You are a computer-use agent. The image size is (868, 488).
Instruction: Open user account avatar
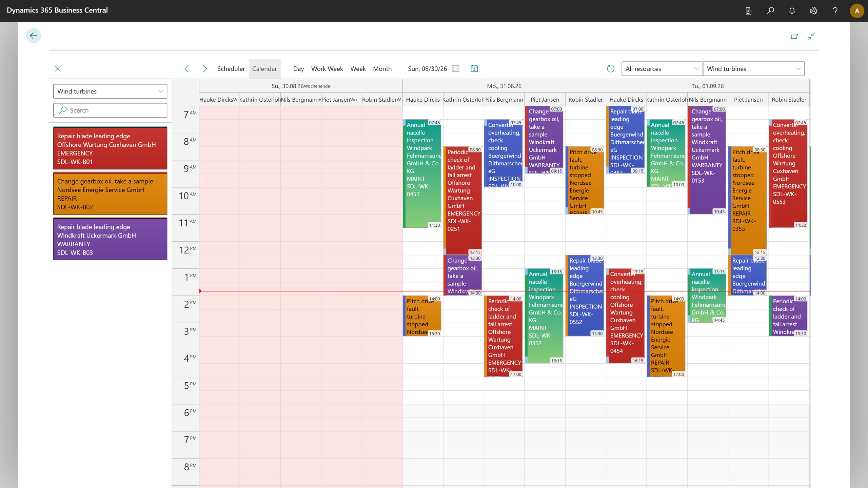857,11
